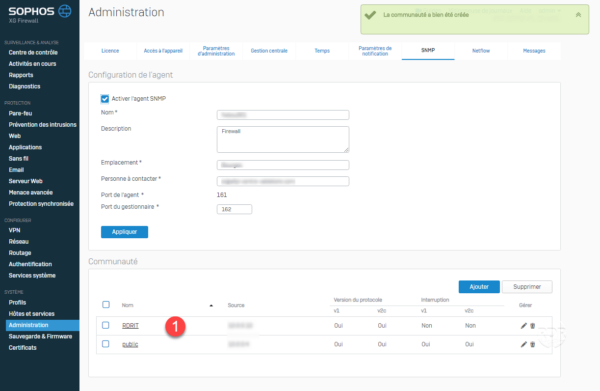Open Prévention des intrusions in sidebar
Viewport: 600px width, 391px height.
(x=42, y=125)
